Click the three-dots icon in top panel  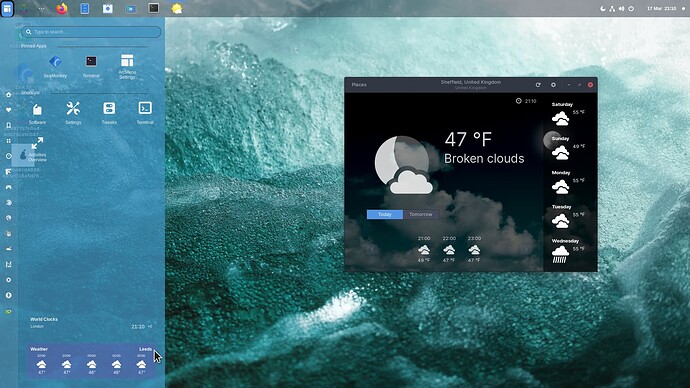(41, 8)
